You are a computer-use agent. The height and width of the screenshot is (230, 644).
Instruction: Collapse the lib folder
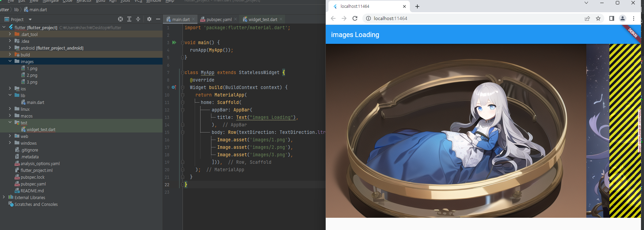pyautogui.click(x=10, y=95)
